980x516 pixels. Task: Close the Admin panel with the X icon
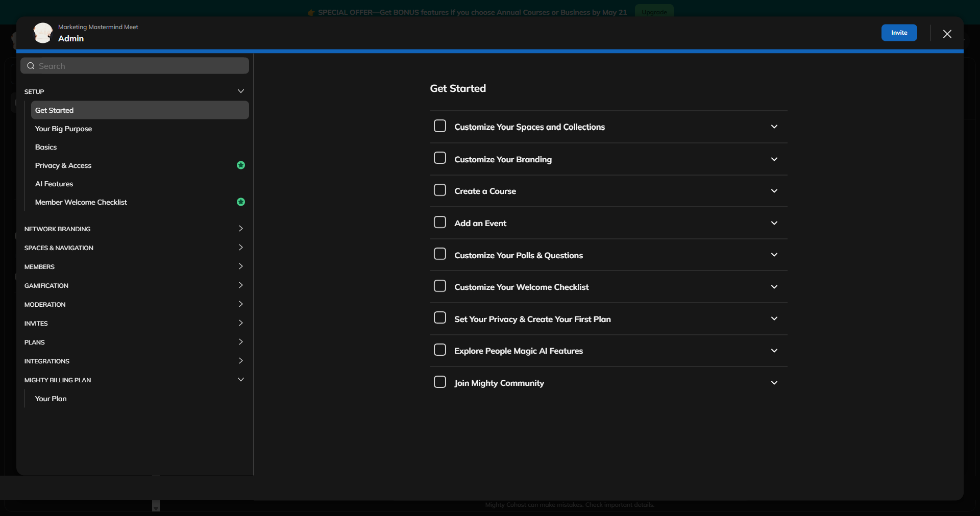[x=947, y=34]
